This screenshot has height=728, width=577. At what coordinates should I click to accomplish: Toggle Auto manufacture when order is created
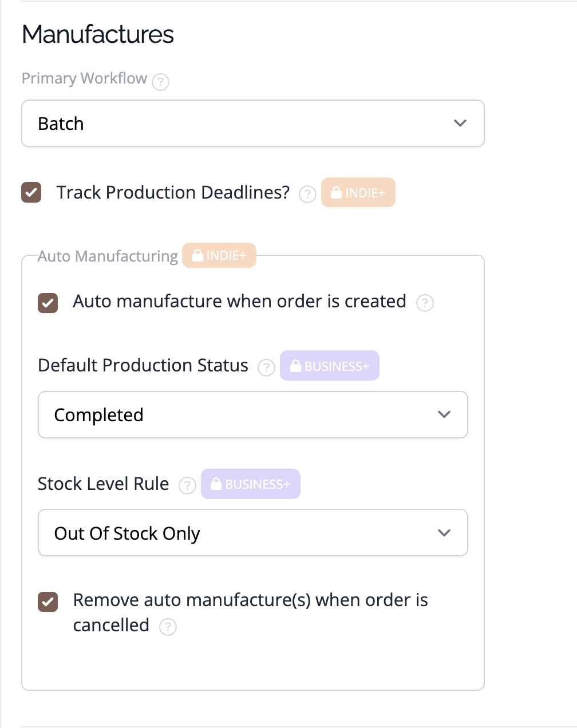point(48,303)
